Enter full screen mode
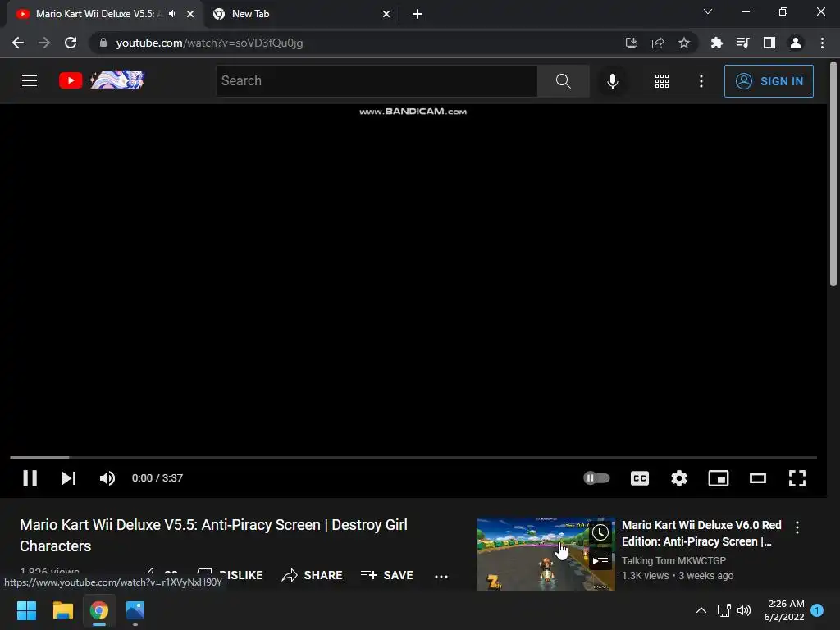The height and width of the screenshot is (630, 840). [x=797, y=478]
